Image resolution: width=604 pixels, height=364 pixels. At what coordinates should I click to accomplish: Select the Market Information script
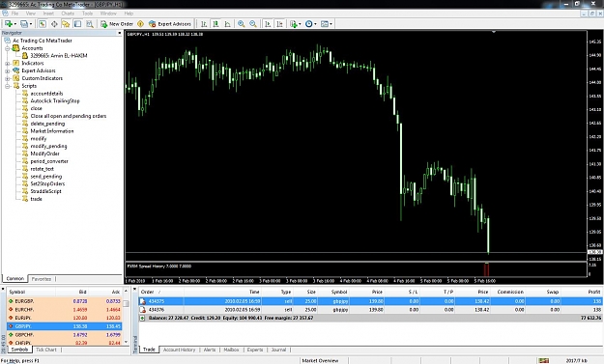point(52,131)
